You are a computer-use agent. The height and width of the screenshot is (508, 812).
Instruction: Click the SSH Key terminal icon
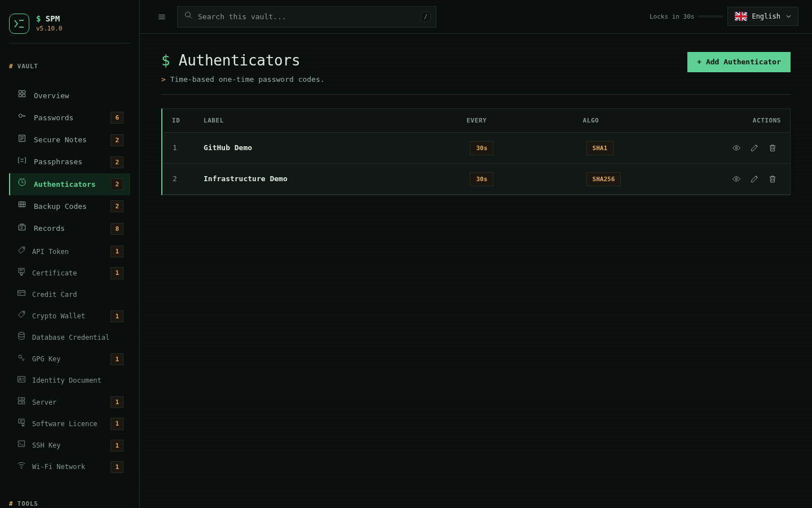[21, 444]
